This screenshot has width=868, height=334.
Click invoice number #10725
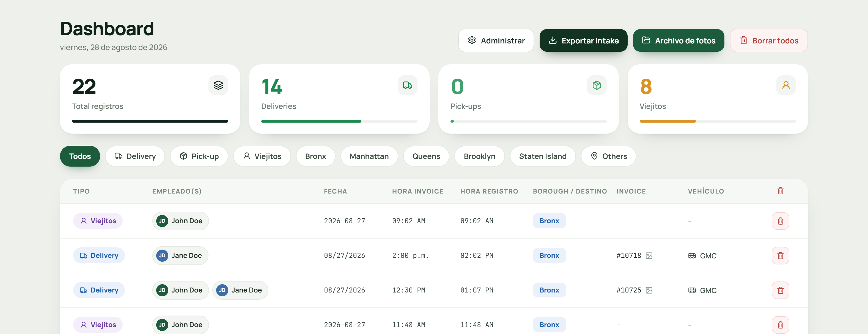coord(629,290)
